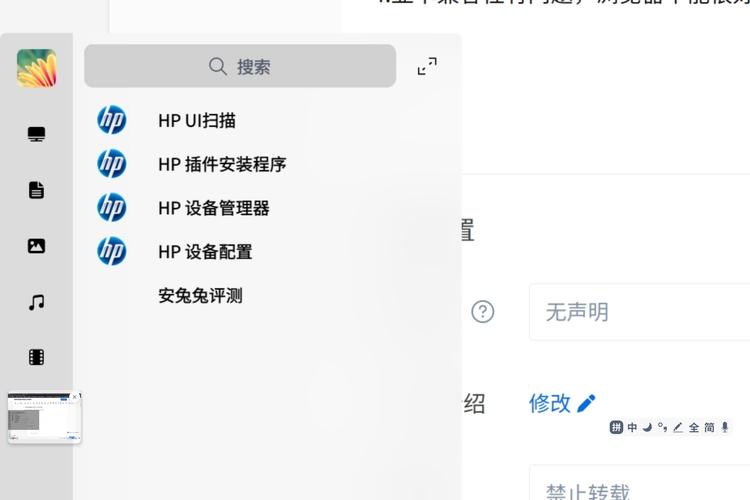Open the 禁止转载 field

640,483
